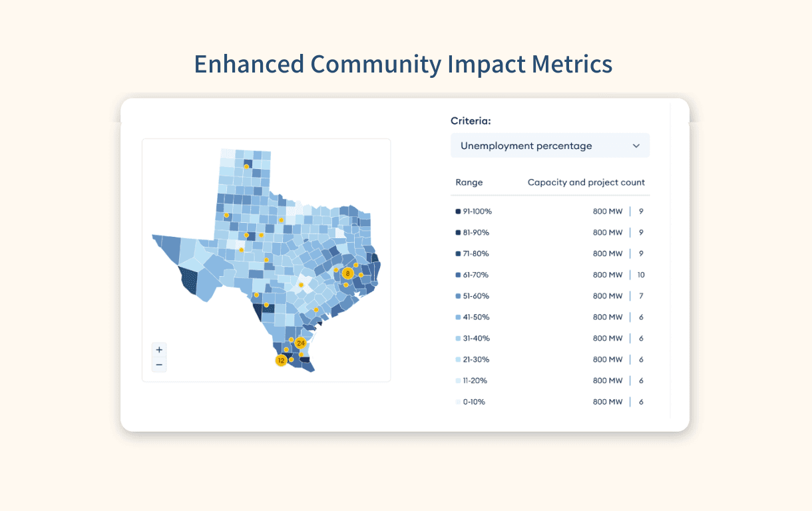The width and height of the screenshot is (812, 511).
Task: Select the cluster marker labeled 8
Action: click(347, 273)
